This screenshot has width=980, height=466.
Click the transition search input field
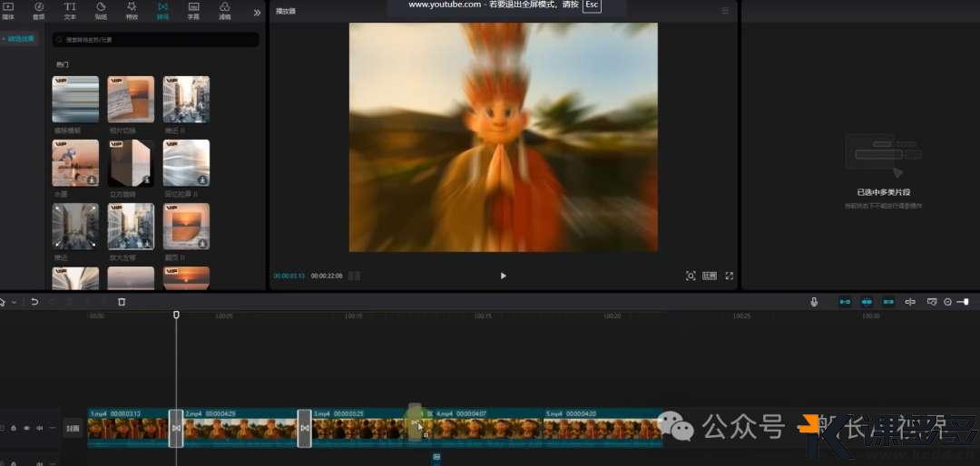coord(156,39)
